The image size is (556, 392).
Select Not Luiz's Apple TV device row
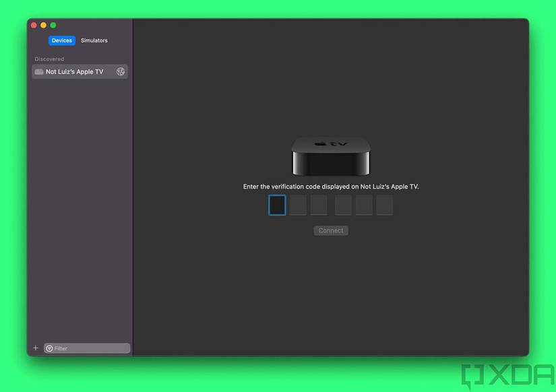click(x=80, y=71)
